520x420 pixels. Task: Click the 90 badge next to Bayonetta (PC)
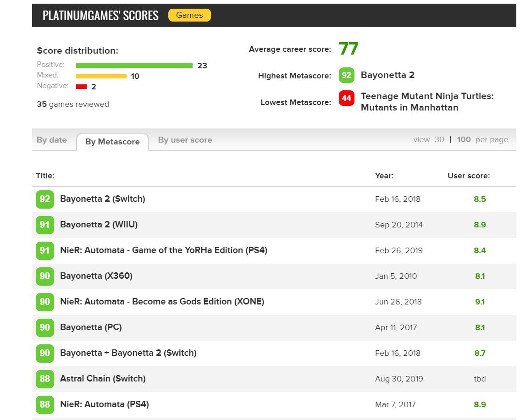(x=44, y=327)
